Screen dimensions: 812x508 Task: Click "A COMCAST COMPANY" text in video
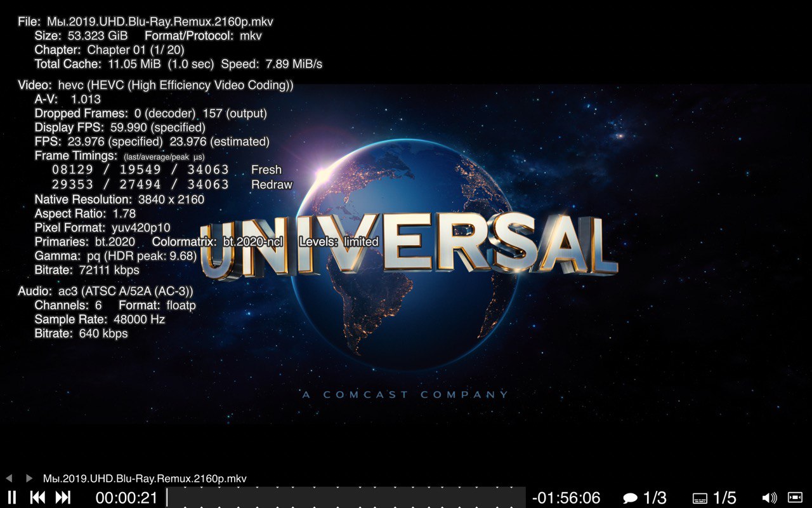405,394
